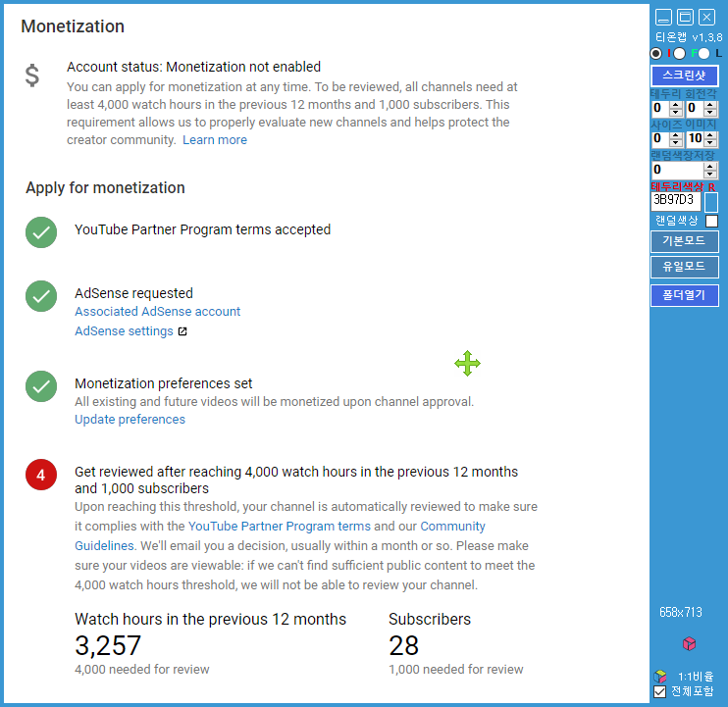Image resolution: width=728 pixels, height=707 pixels.
Task: Click the dollar sign monetization icon
Action: (32, 76)
